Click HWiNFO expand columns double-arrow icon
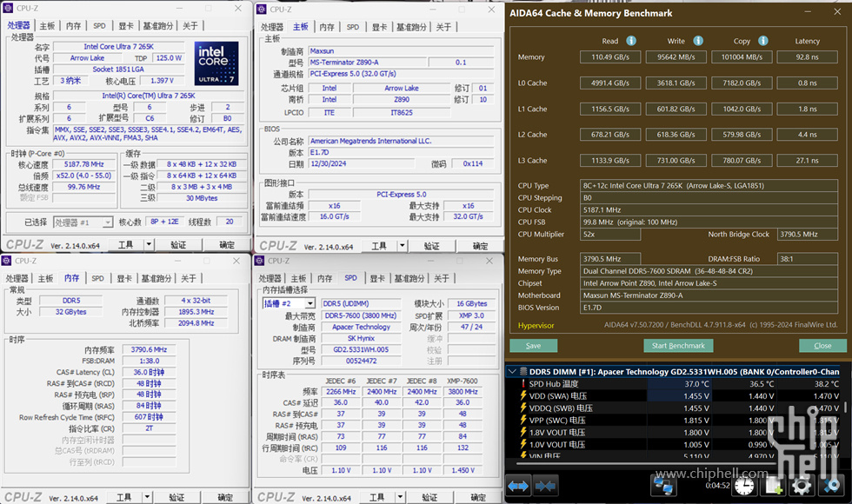852x504 pixels. [x=518, y=486]
